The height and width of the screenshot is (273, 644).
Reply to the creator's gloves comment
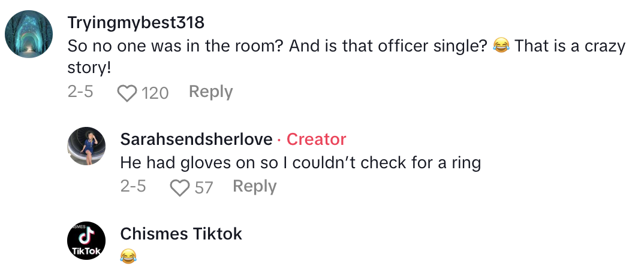click(x=254, y=186)
